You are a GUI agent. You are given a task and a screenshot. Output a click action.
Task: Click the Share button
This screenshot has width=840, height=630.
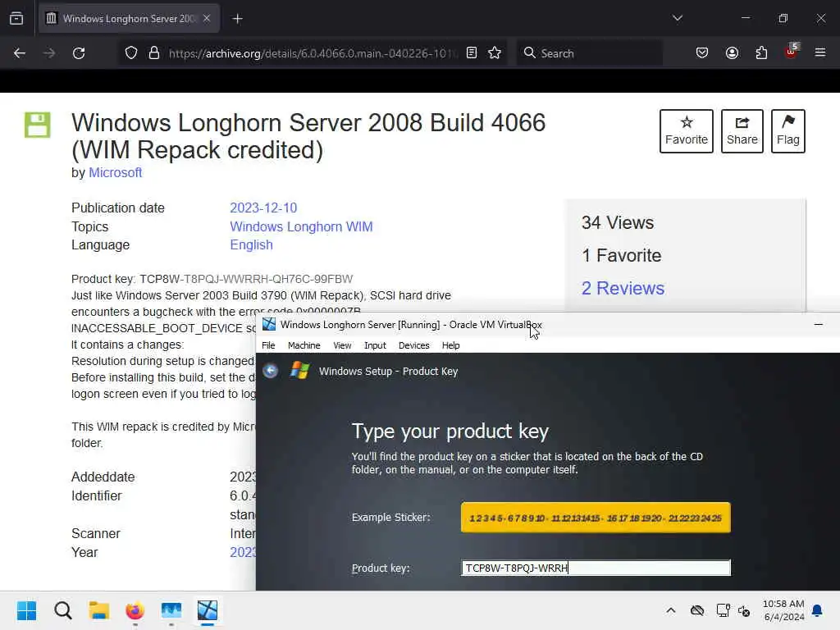[742, 131]
